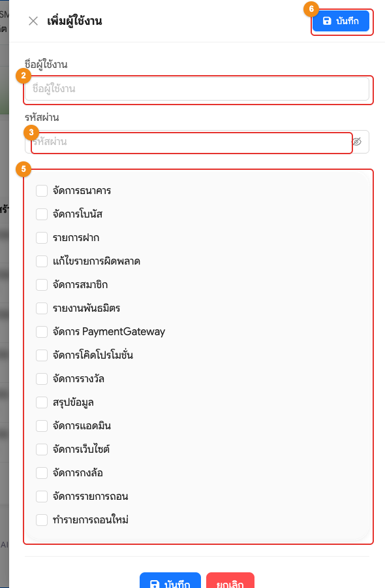Tick the จัดการเว็บไซต์ checkbox
385x588 pixels.
(x=42, y=449)
